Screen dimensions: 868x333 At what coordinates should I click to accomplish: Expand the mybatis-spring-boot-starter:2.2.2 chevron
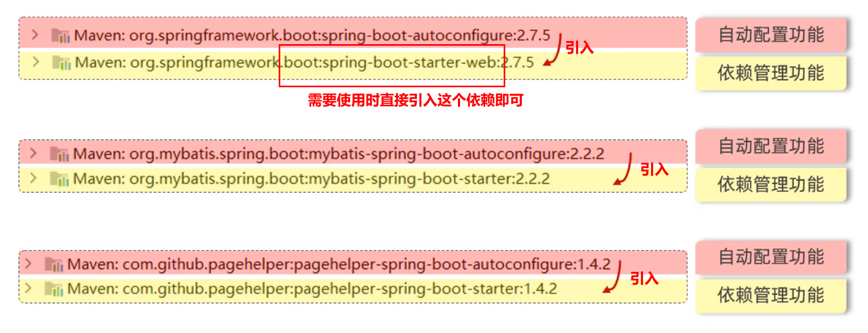(x=34, y=178)
